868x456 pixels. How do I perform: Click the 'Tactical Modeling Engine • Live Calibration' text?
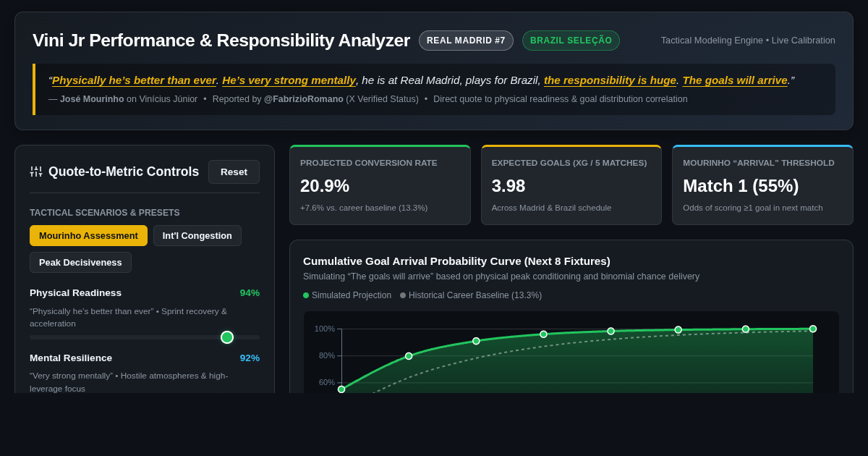[x=748, y=41]
